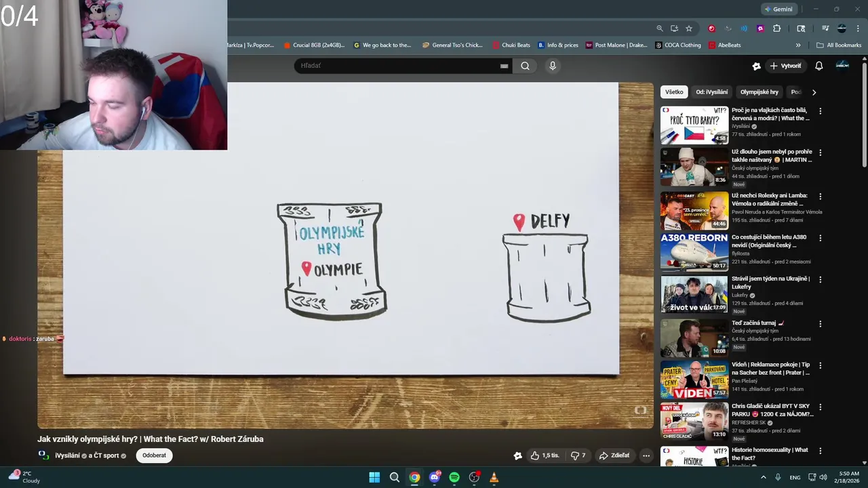This screenshot has width=868, height=488.
Task: Click the Zdieľať share button
Action: (614, 455)
